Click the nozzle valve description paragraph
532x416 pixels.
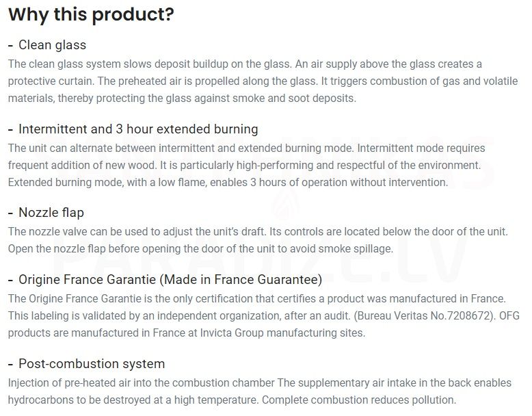tap(258, 240)
